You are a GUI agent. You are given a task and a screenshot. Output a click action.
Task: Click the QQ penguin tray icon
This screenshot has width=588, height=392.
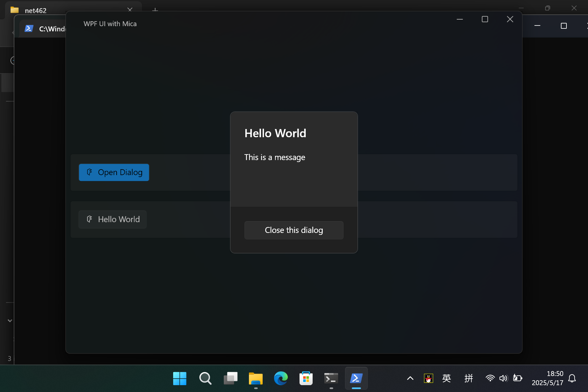[428, 378]
